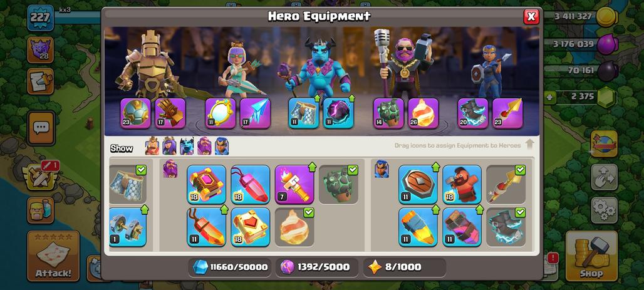
Task: Choose the Heroic Torch equipment level 7
Action: pyautogui.click(x=294, y=184)
